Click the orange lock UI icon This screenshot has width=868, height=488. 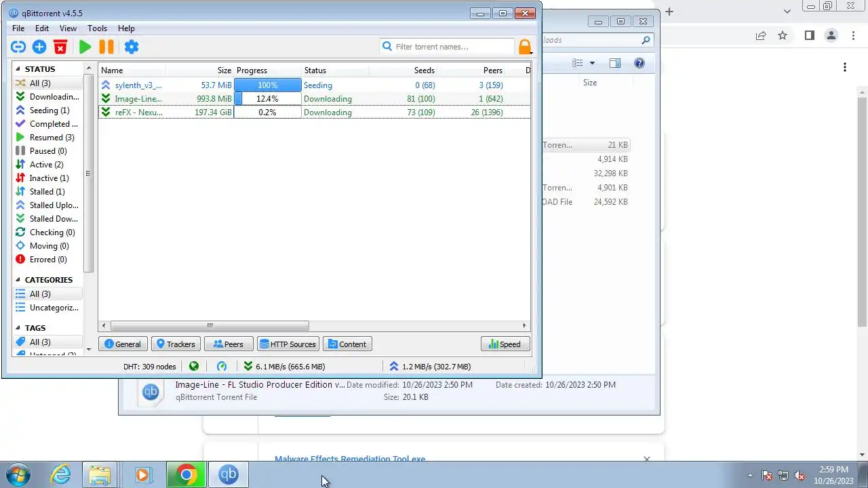coord(525,47)
